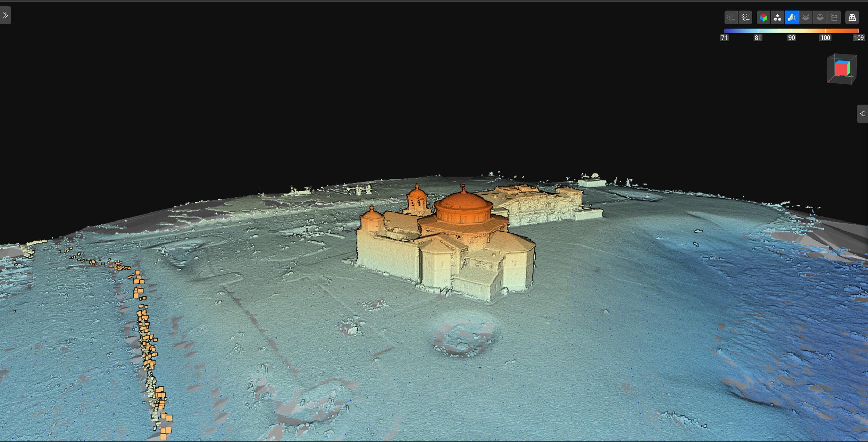Click the remove points from selection tool
Image resolution: width=868 pixels, height=442 pixels.
click(x=731, y=17)
